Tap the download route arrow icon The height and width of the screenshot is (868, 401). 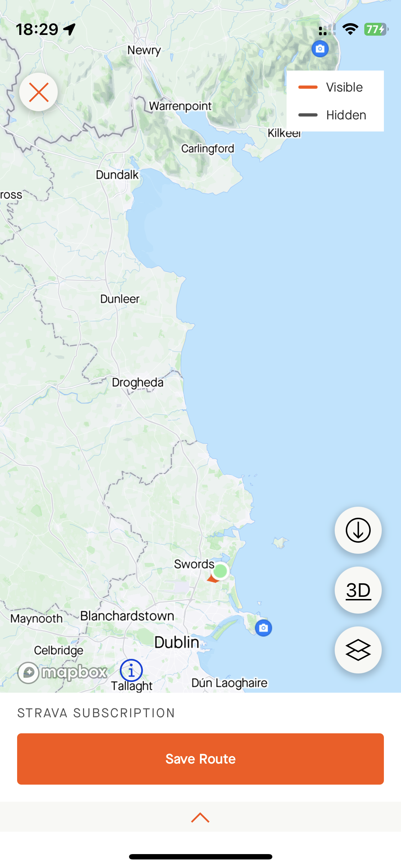(x=358, y=530)
